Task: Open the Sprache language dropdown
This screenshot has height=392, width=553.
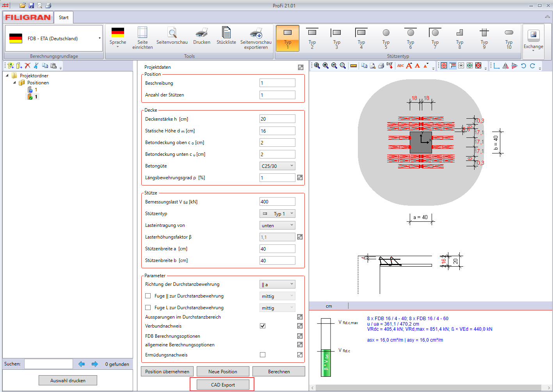Action: 118,38
